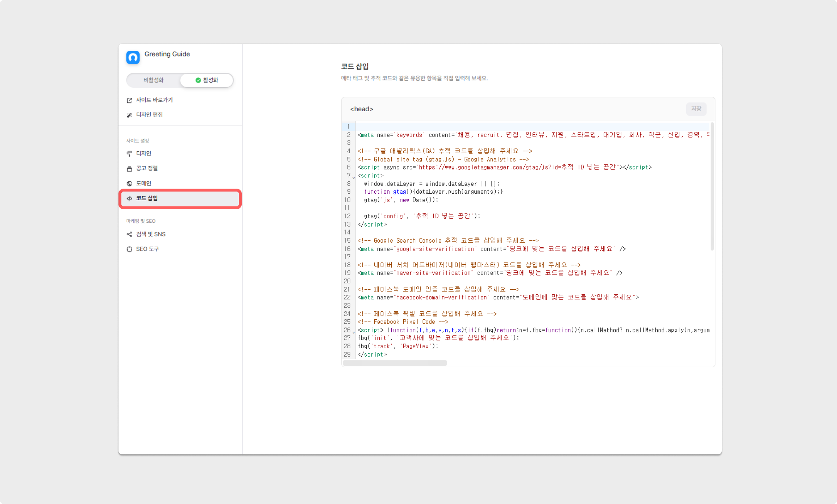The image size is (837, 504).
Task: Click the paint roller icon for 디자인
Action: click(x=129, y=154)
